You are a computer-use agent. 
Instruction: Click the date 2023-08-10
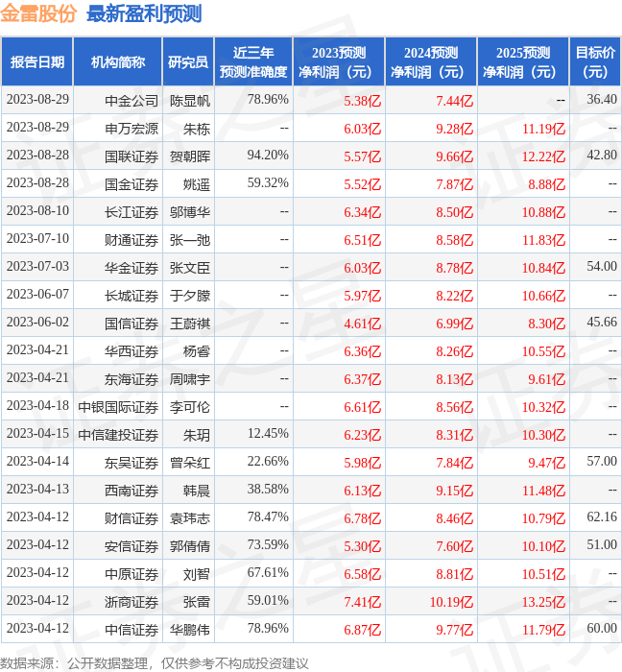[37, 211]
